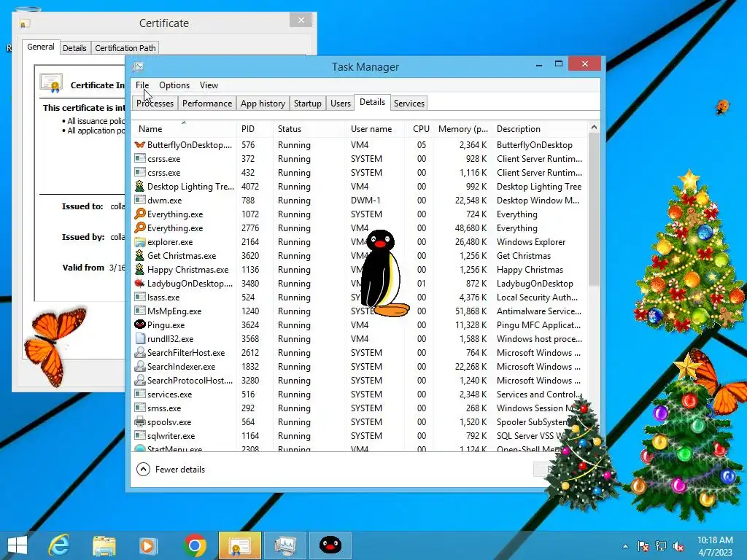Image resolution: width=747 pixels, height=560 pixels.
Task: Click the folder icon of explorer.exe
Action: pyautogui.click(x=139, y=242)
